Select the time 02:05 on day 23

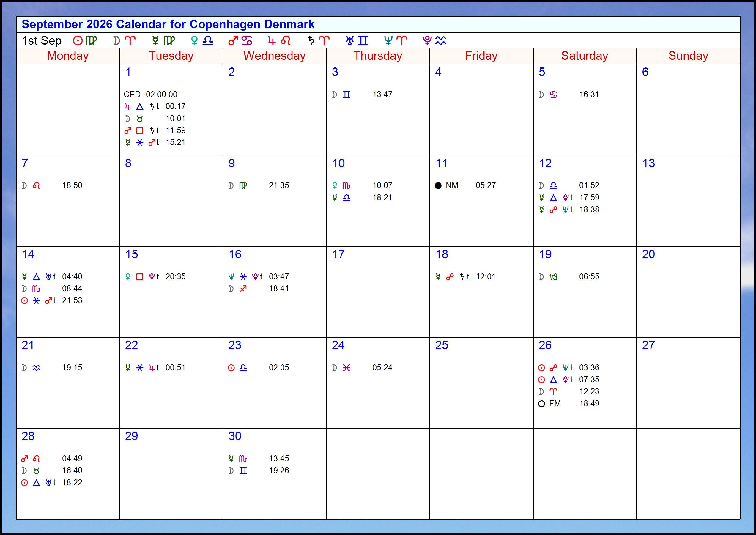(279, 368)
